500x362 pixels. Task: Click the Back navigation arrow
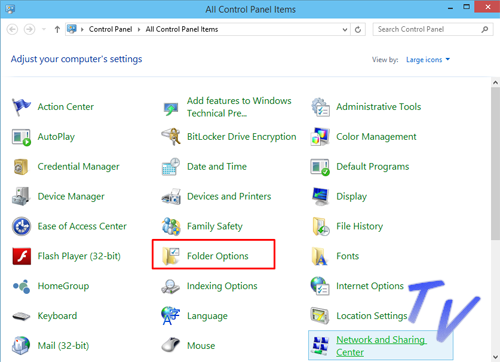point(12,29)
